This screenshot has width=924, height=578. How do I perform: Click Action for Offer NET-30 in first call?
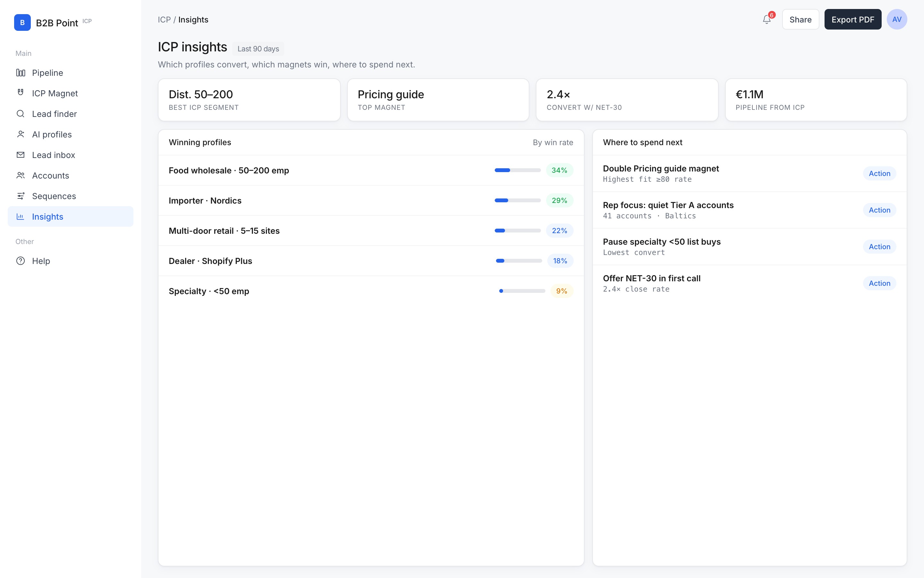tap(879, 283)
